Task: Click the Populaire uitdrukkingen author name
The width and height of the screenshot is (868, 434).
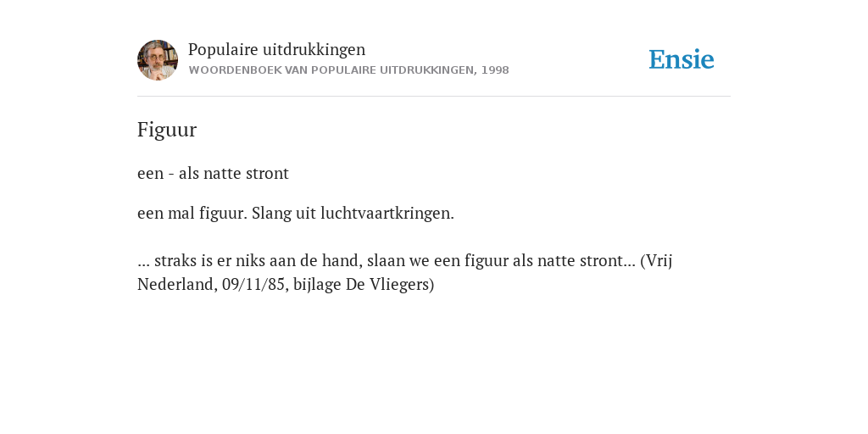Action: coord(277,49)
